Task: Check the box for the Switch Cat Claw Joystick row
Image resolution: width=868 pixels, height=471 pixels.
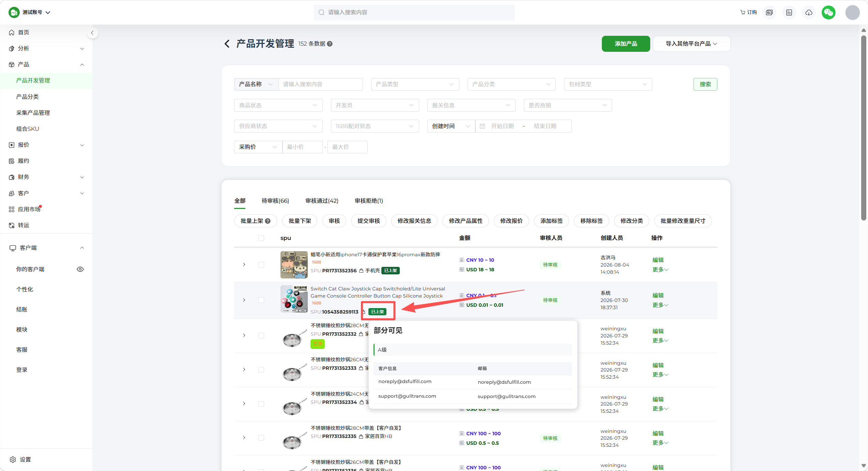Action: (261, 300)
